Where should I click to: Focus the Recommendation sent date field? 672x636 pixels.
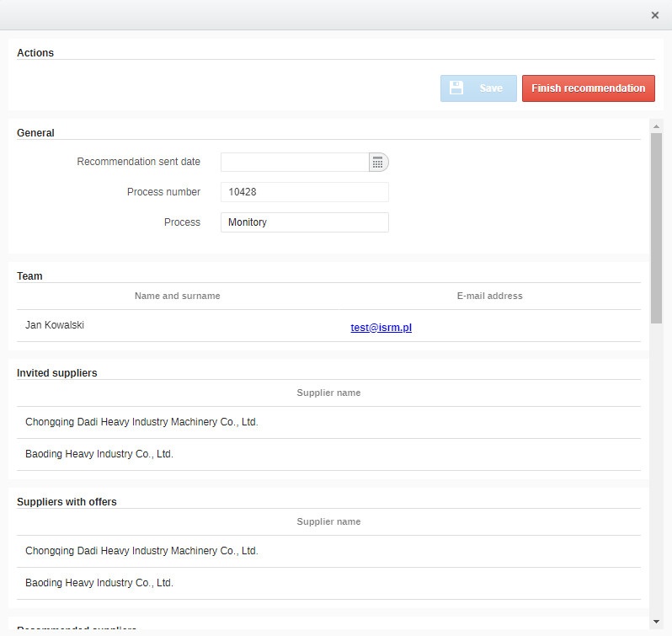click(295, 163)
